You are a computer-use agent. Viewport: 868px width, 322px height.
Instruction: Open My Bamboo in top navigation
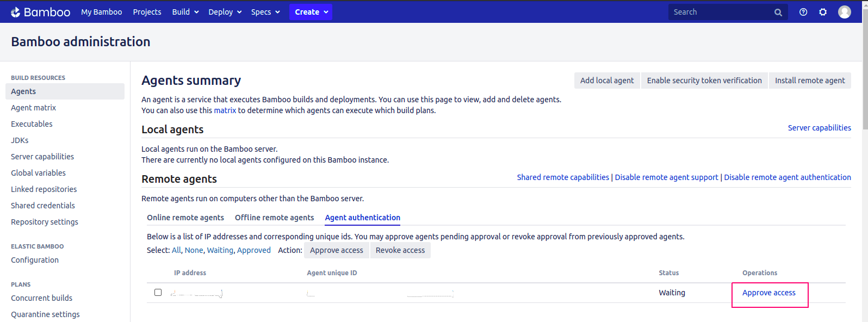coord(102,12)
